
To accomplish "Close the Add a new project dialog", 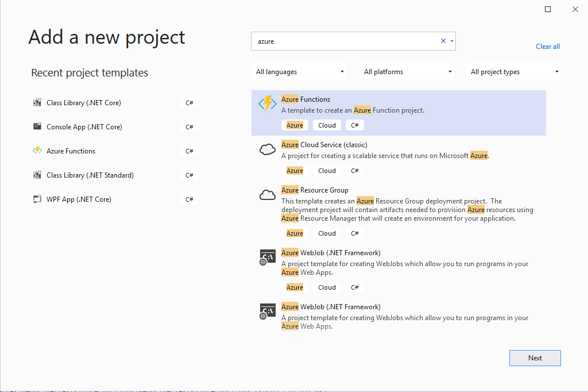I will [575, 9].
